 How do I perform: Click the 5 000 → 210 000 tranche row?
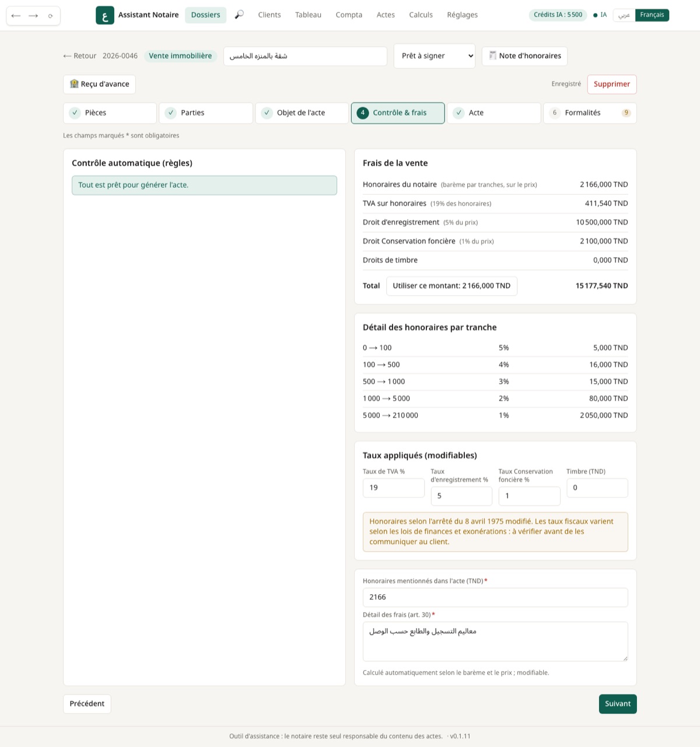(495, 416)
